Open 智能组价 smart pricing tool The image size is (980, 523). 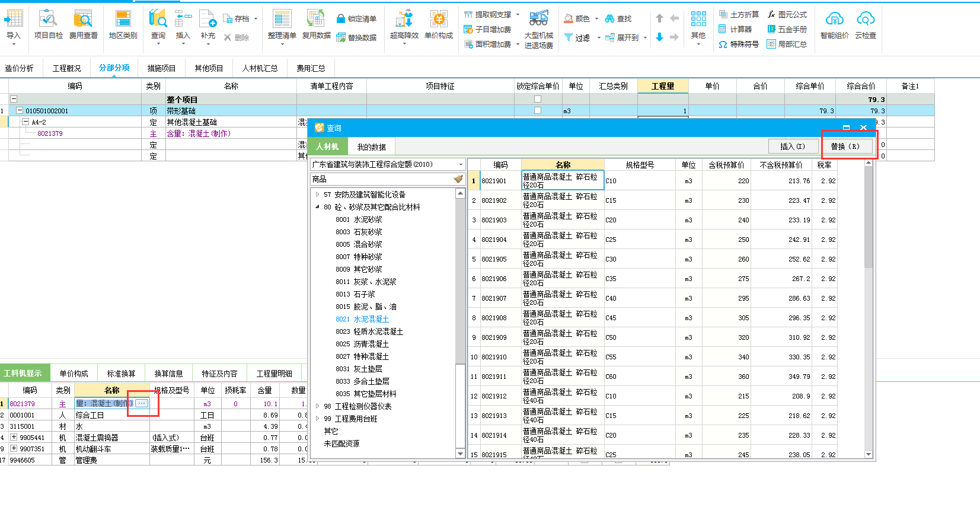point(834,25)
